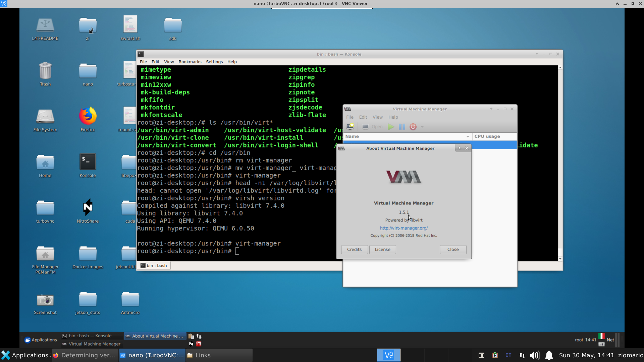This screenshot has width=644, height=362.
Task: Click the Konsole scrollbar up arrow
Action: 560,68
